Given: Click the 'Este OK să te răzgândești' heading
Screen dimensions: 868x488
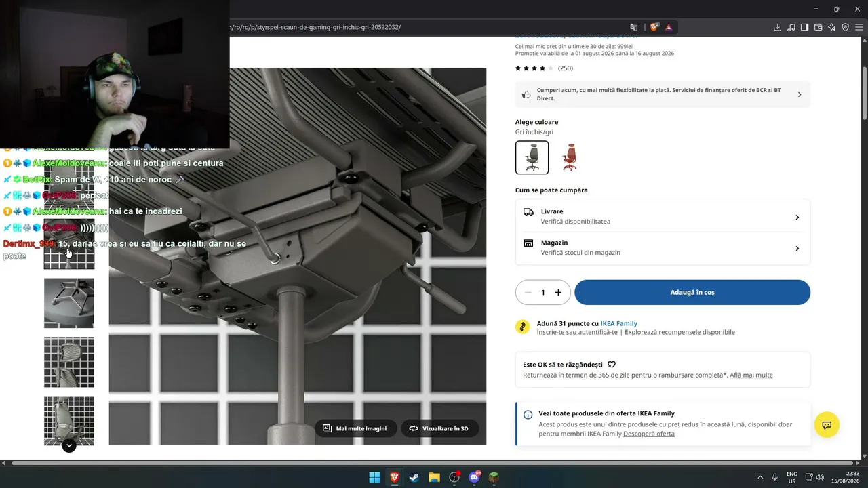Looking at the screenshot, I should (x=563, y=365).
